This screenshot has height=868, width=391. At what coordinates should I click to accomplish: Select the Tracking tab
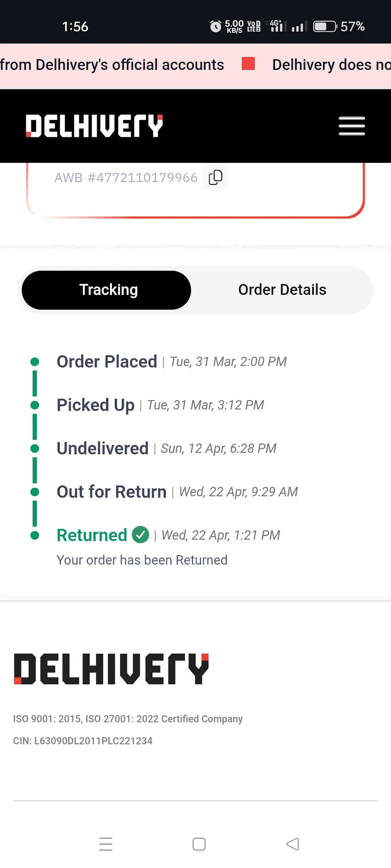107,290
